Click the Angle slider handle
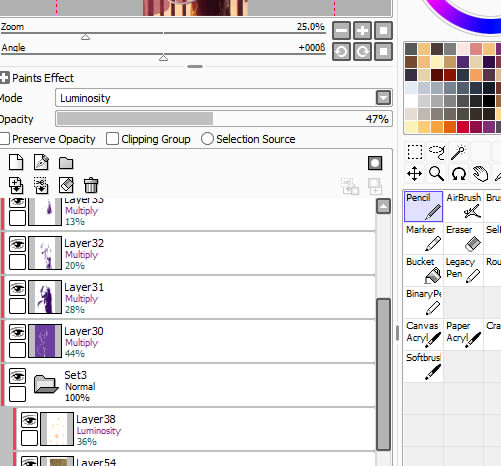The height and width of the screenshot is (466, 501). pyautogui.click(x=163, y=58)
